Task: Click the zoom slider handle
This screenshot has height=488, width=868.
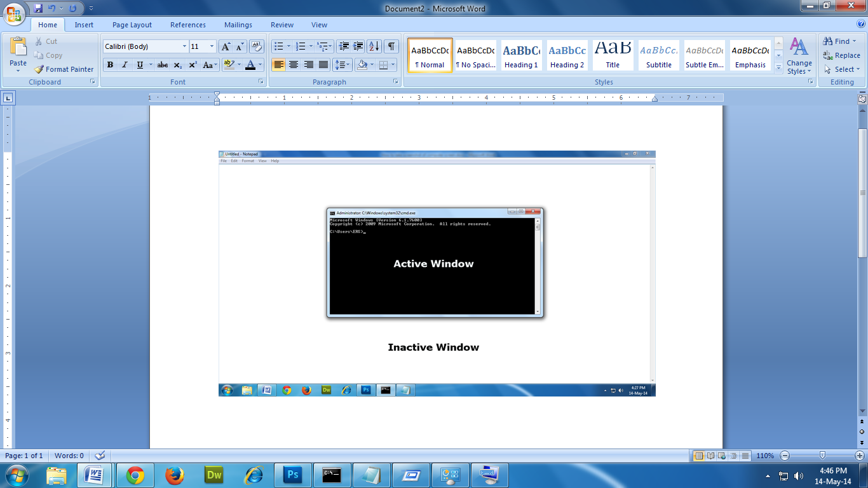Action: click(823, 456)
